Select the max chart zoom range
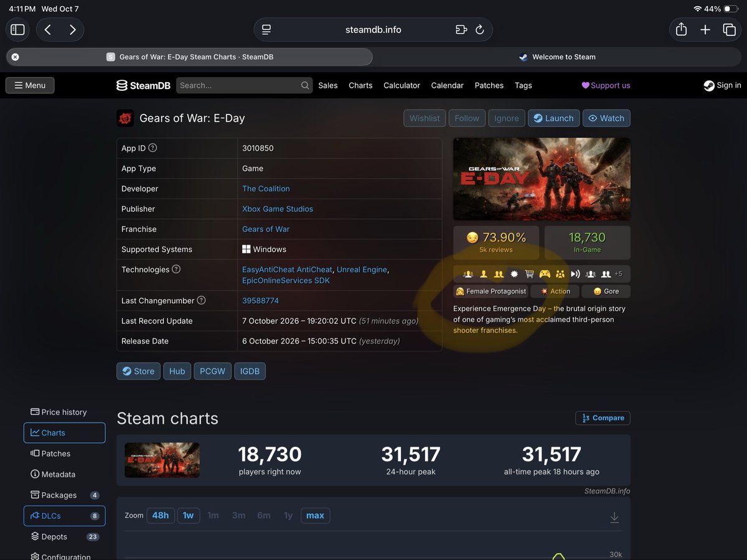The image size is (747, 560). pyautogui.click(x=316, y=515)
